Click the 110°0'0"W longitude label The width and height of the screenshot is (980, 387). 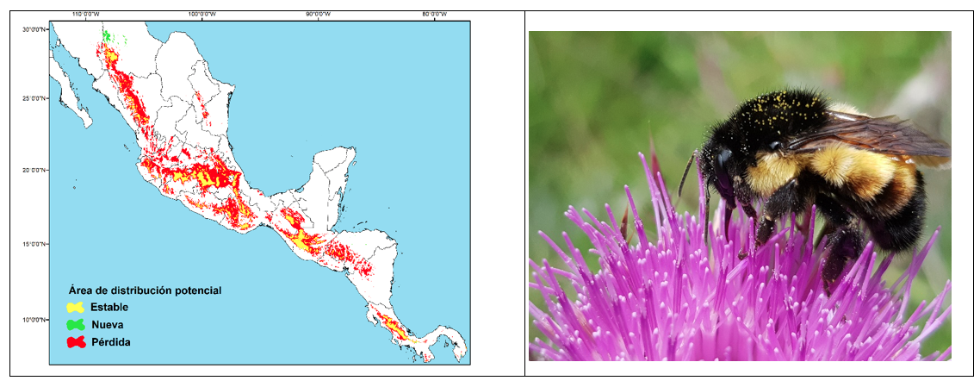(x=85, y=13)
